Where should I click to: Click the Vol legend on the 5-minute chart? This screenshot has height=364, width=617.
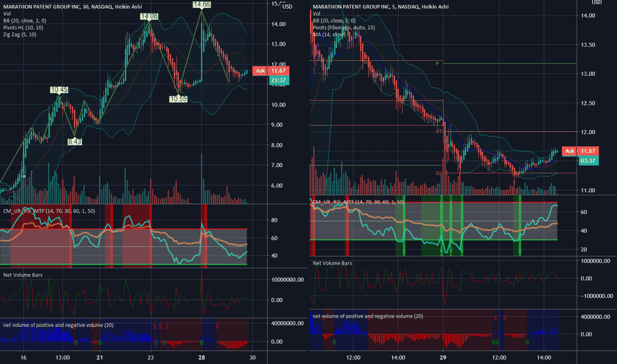316,14
